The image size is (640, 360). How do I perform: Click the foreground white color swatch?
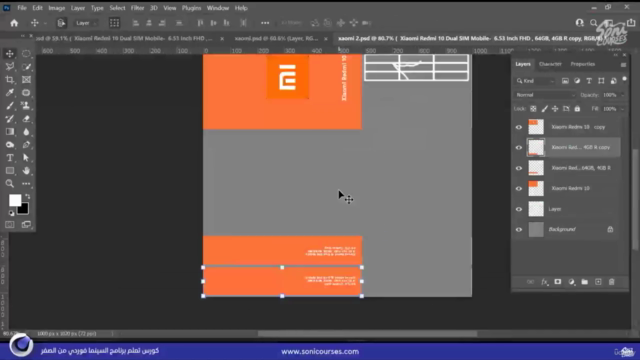point(15,200)
